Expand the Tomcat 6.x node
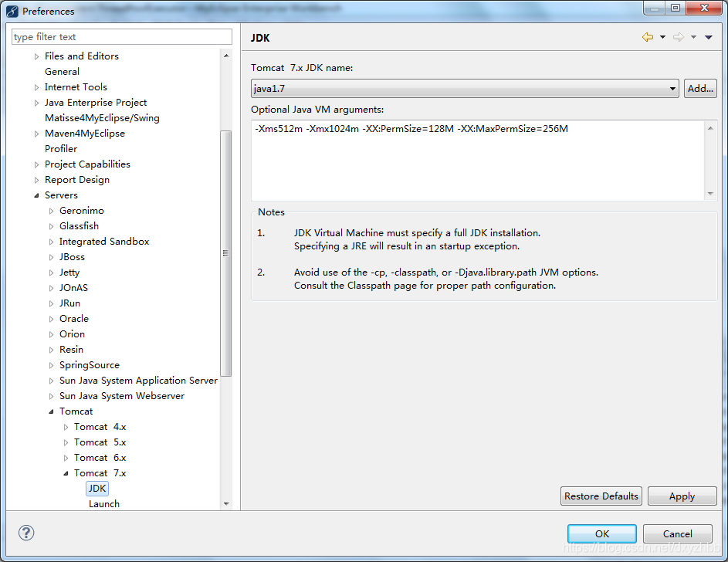Viewport: 728px width, 562px height. (x=66, y=458)
